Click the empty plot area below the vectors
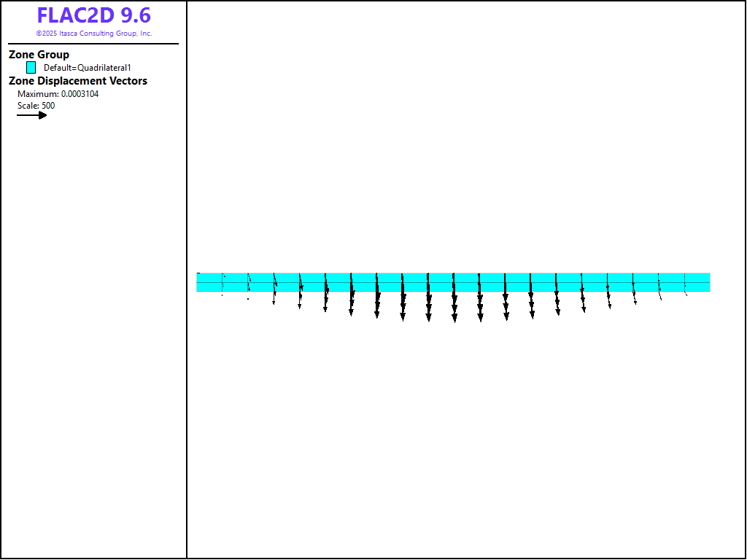Screen dimensions: 747x560 point(452,437)
